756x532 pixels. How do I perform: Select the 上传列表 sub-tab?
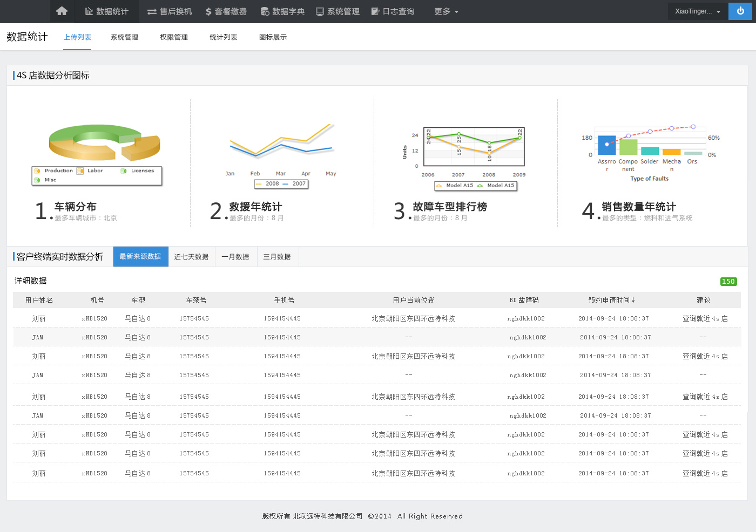pyautogui.click(x=77, y=37)
